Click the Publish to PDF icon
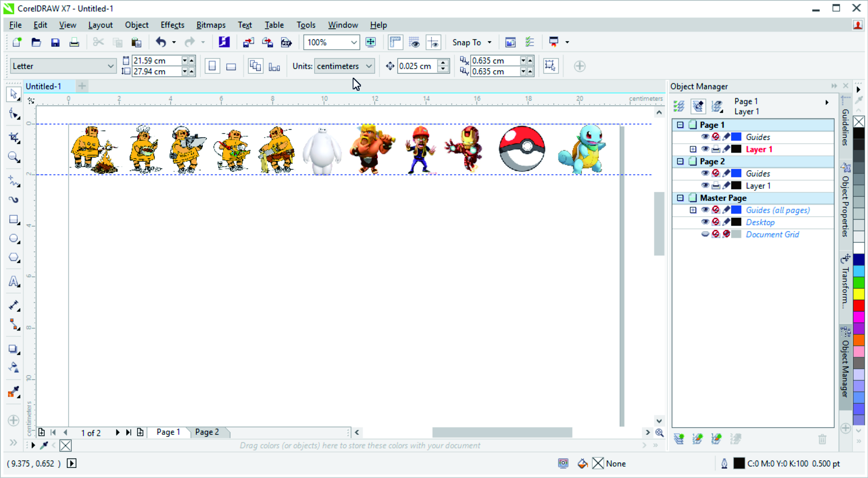This screenshot has width=868, height=478. [x=286, y=42]
